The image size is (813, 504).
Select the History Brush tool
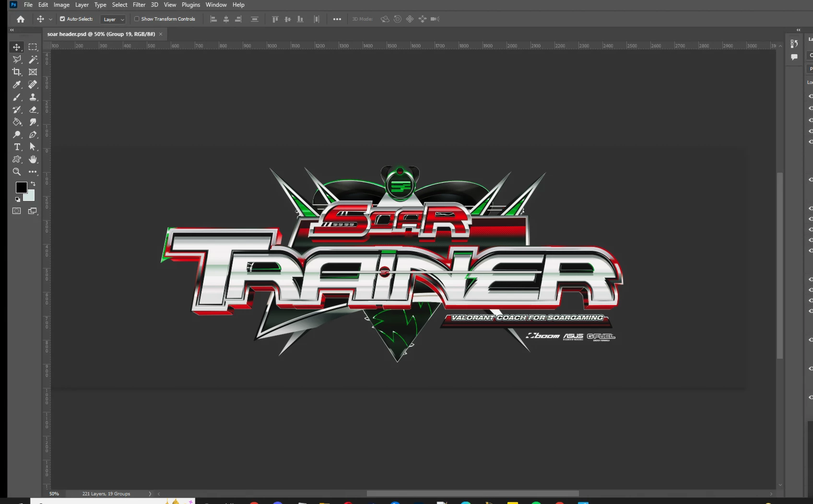pos(17,109)
